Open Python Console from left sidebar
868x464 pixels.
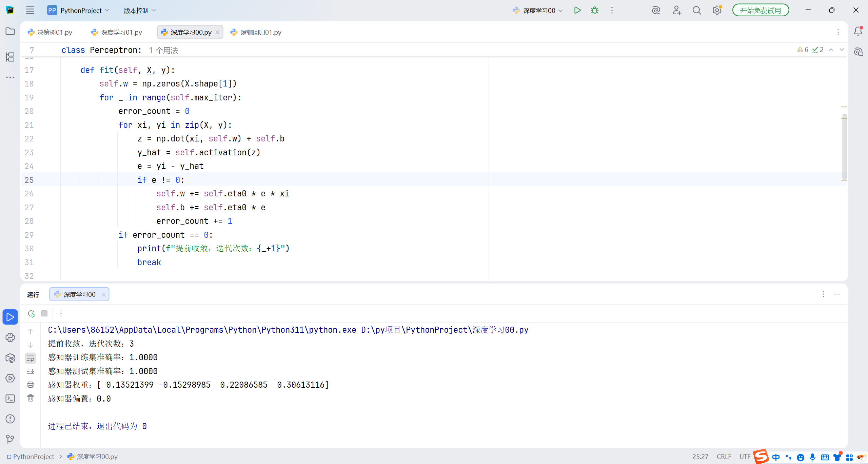[x=10, y=337]
